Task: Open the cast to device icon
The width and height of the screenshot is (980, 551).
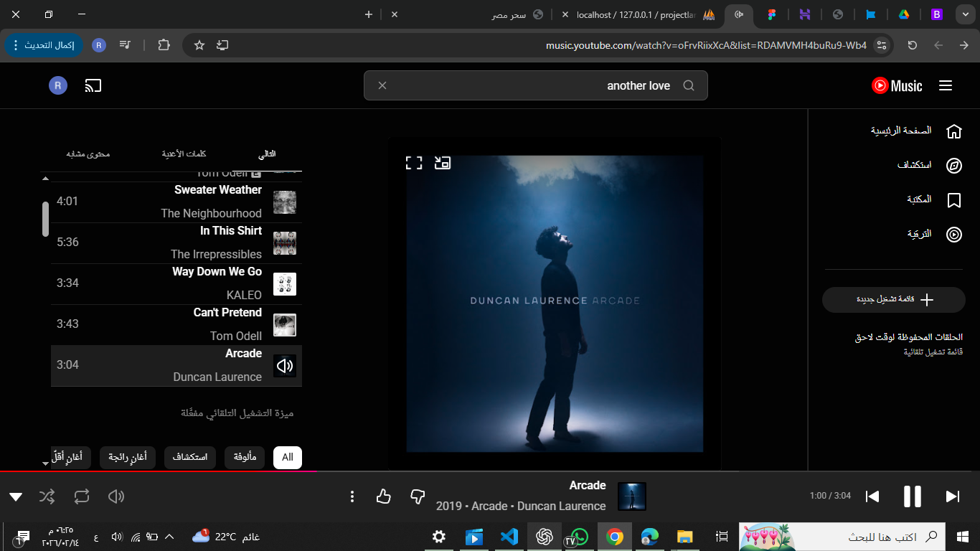Action: 93,86
